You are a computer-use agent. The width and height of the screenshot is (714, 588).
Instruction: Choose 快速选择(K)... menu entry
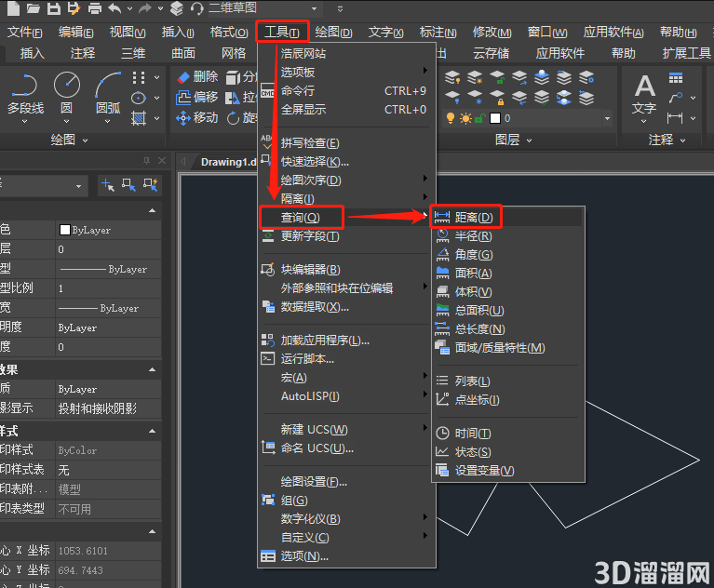coord(315,161)
